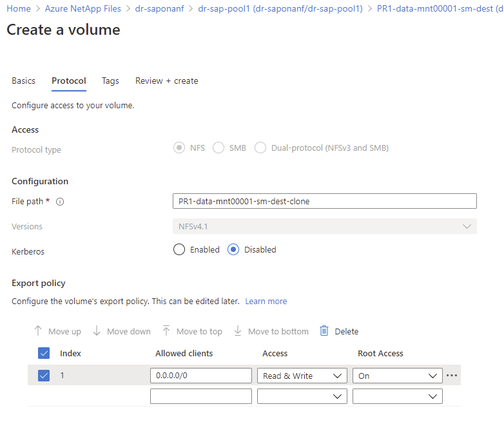Uncheck the index 1 row checkbox

44,376
